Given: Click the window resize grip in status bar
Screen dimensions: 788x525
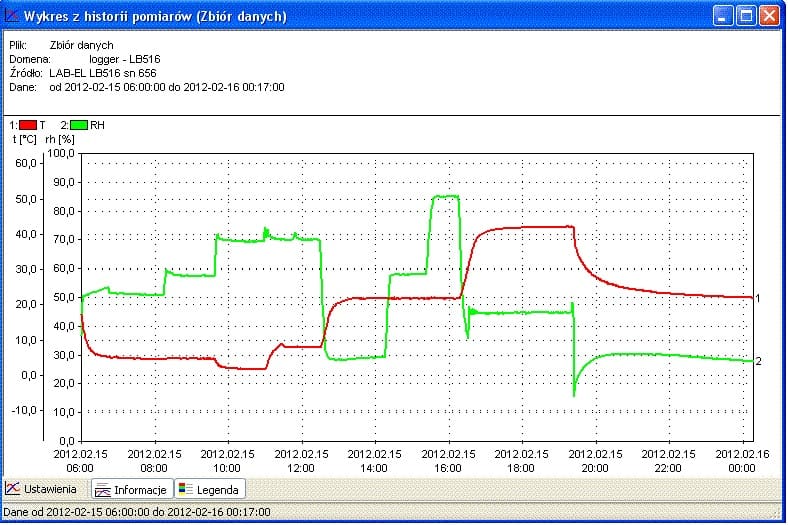Looking at the screenshot, I should tap(777, 512).
